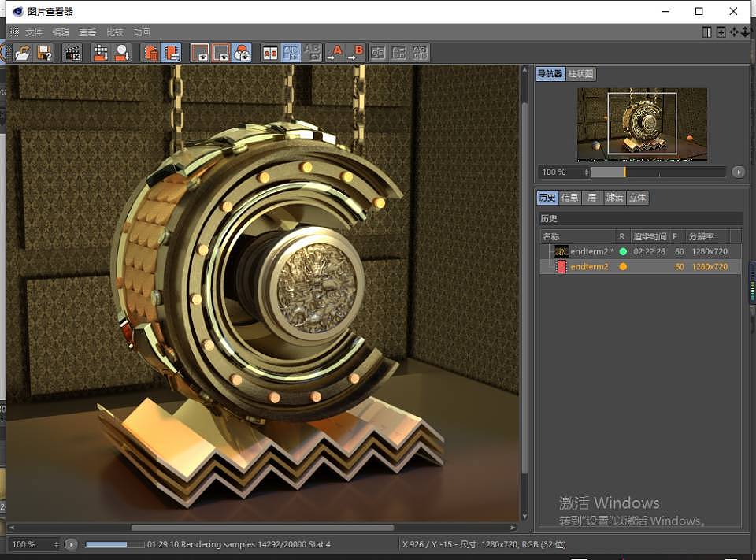Click last greyed AB layout icon
Viewport: 756px width, 560px height.
point(420,53)
